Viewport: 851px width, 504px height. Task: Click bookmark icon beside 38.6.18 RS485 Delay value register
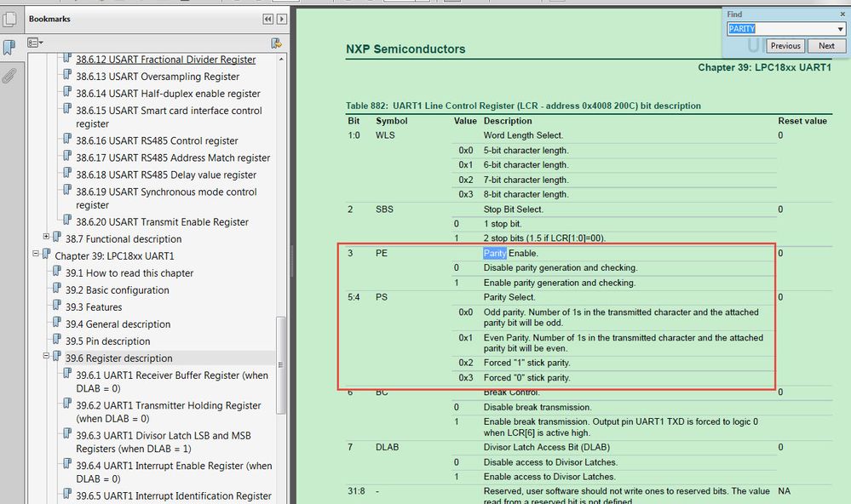pos(67,173)
